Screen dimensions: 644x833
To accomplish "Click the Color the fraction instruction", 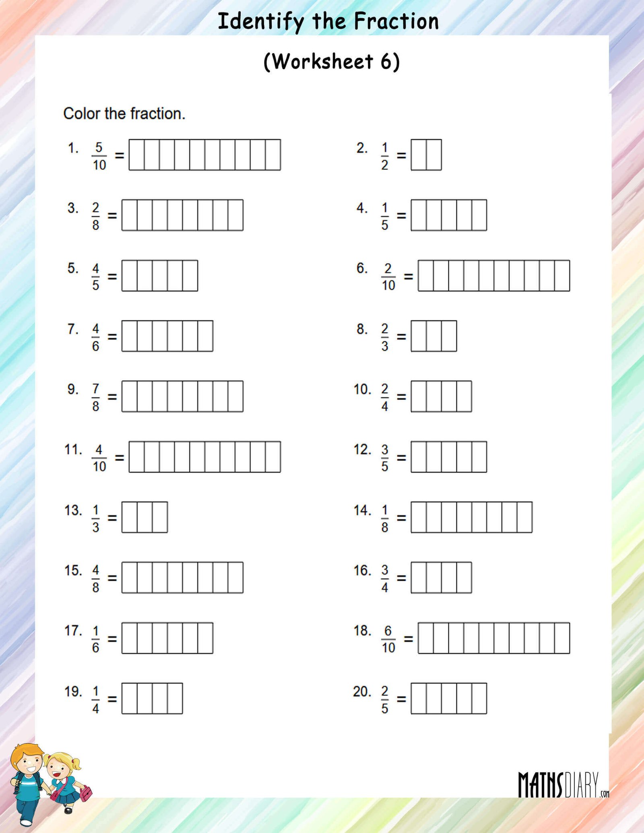I will 124,113.
